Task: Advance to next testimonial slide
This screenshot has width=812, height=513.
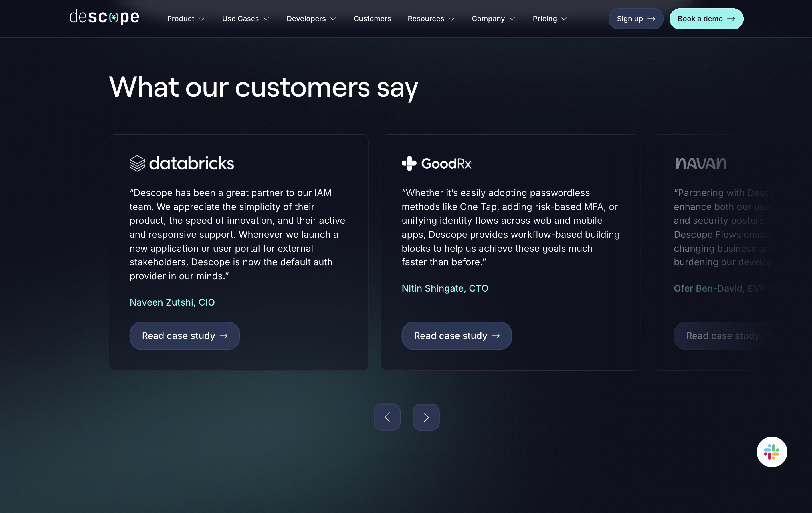Action: click(x=426, y=417)
